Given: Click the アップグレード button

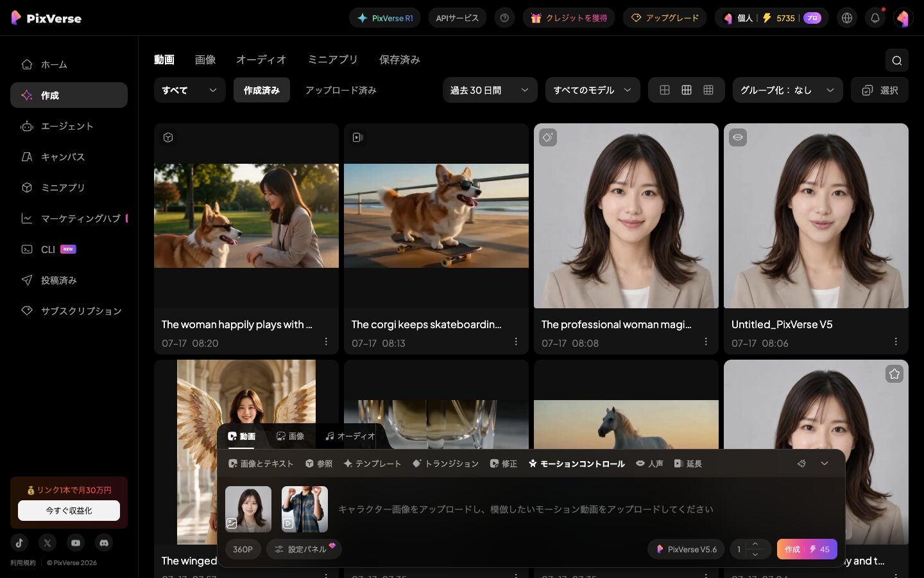Looking at the screenshot, I should (665, 18).
